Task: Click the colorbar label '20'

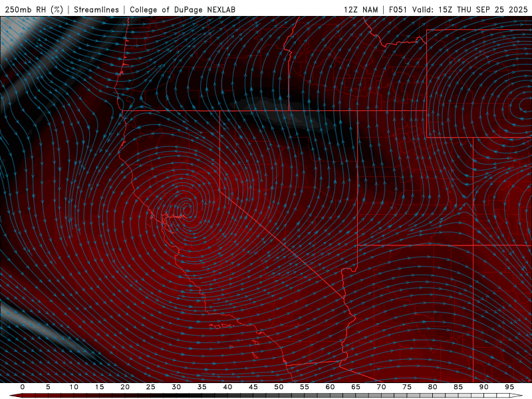Action: (125, 387)
